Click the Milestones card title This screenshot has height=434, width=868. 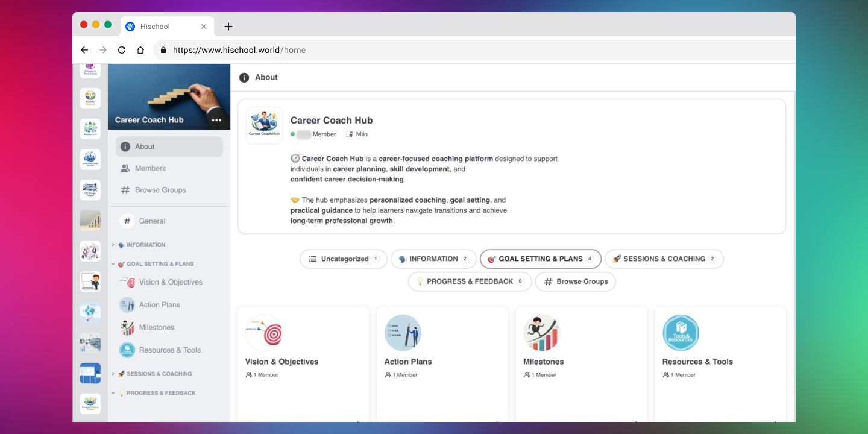[x=544, y=362]
